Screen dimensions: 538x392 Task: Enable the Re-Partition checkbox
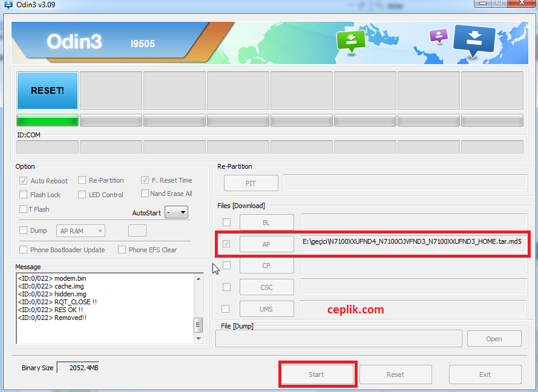pos(82,180)
